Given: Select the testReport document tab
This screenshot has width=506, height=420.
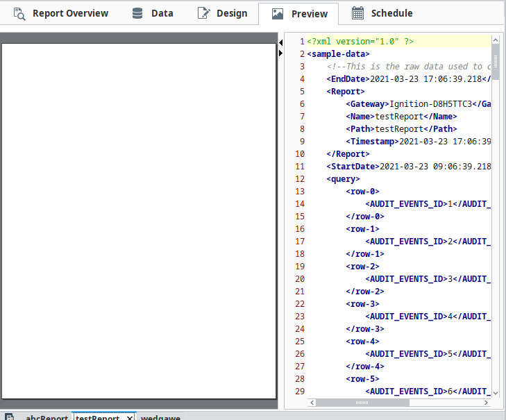Looking at the screenshot, I should point(97,417).
